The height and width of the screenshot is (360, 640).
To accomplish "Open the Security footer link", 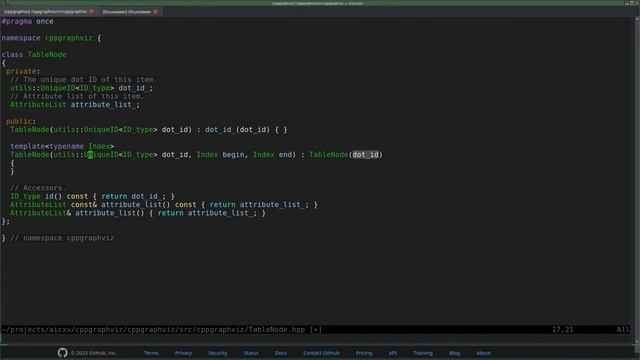I will [x=218, y=353].
